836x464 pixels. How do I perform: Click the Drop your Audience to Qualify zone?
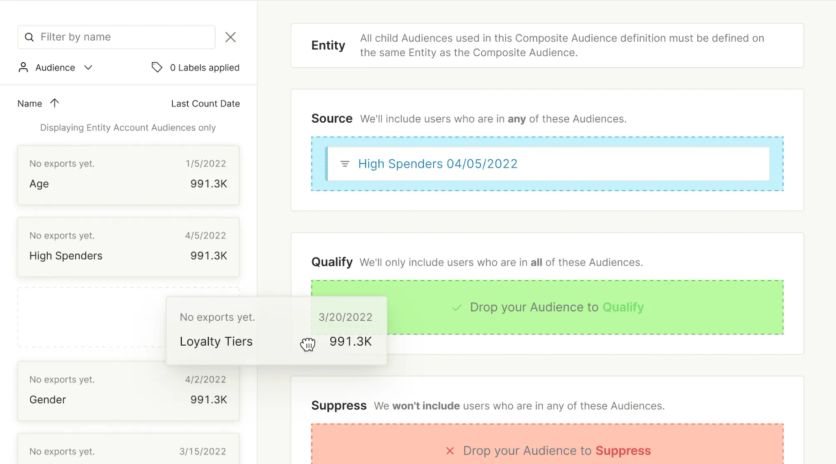pos(547,307)
